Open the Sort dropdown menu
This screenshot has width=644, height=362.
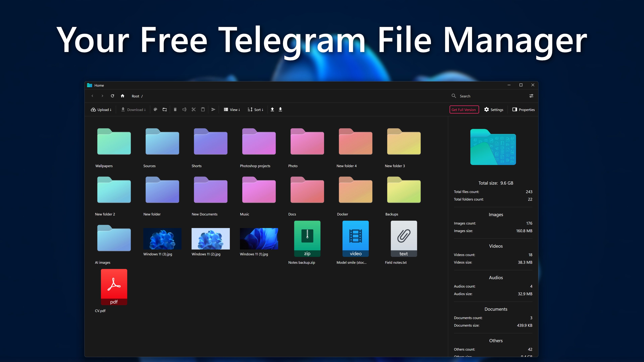point(255,110)
